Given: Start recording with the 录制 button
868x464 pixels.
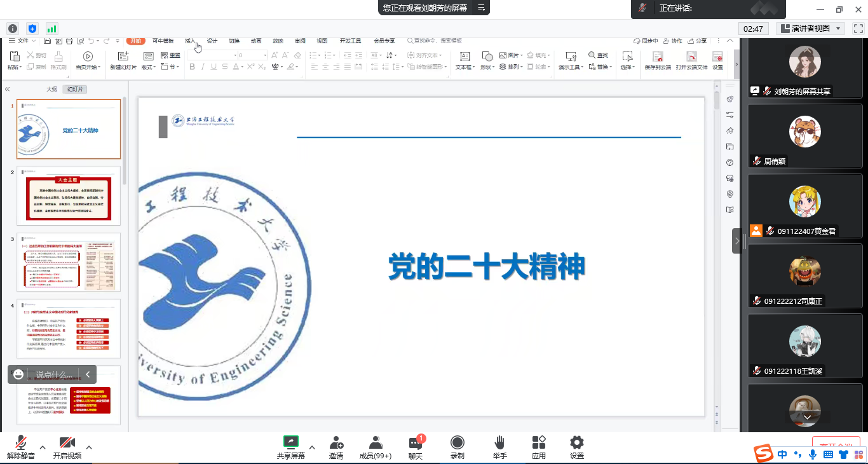Looking at the screenshot, I should pyautogui.click(x=457, y=442).
